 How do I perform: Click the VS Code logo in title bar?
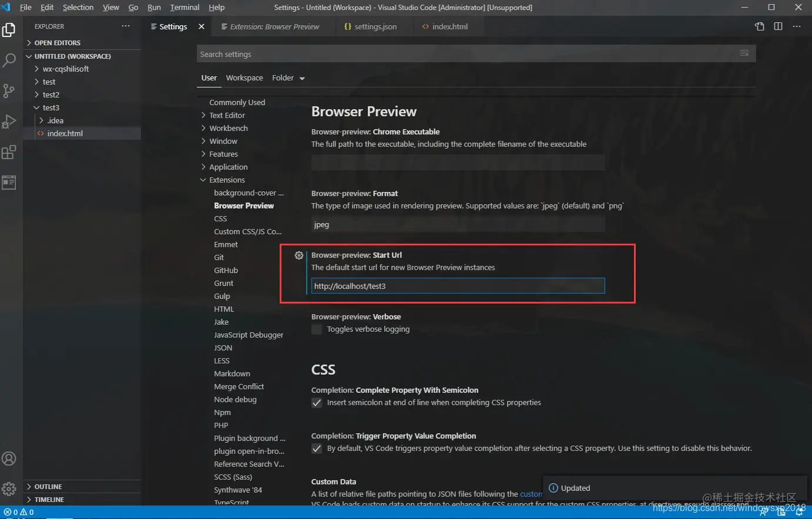[x=6, y=7]
